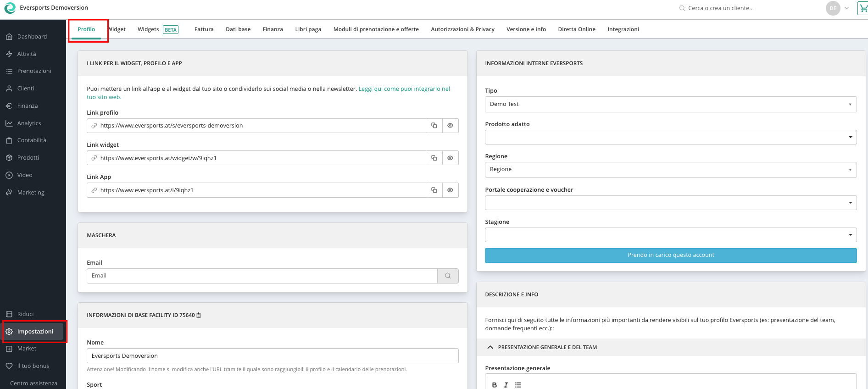The width and height of the screenshot is (868, 389).
Task: Open the Diretta Online tab
Action: pyautogui.click(x=576, y=29)
